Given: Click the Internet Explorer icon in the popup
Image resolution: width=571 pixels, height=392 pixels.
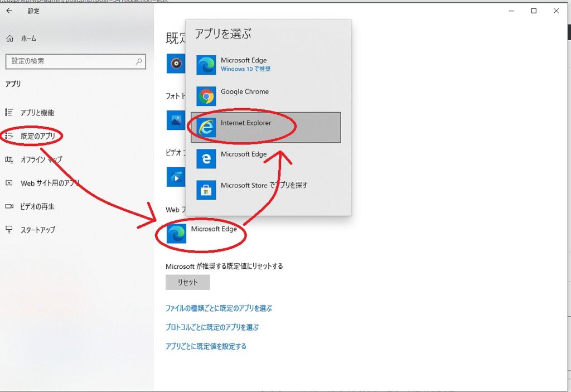Looking at the screenshot, I should 206,128.
